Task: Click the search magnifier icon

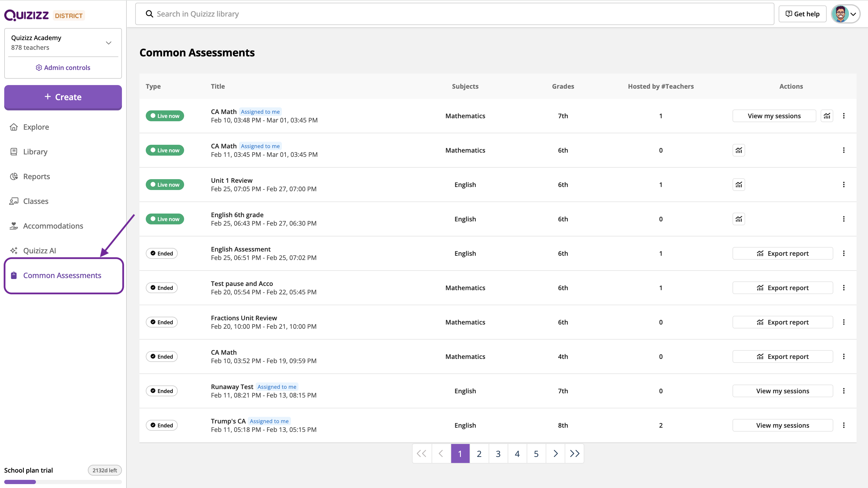Action: [x=149, y=14]
